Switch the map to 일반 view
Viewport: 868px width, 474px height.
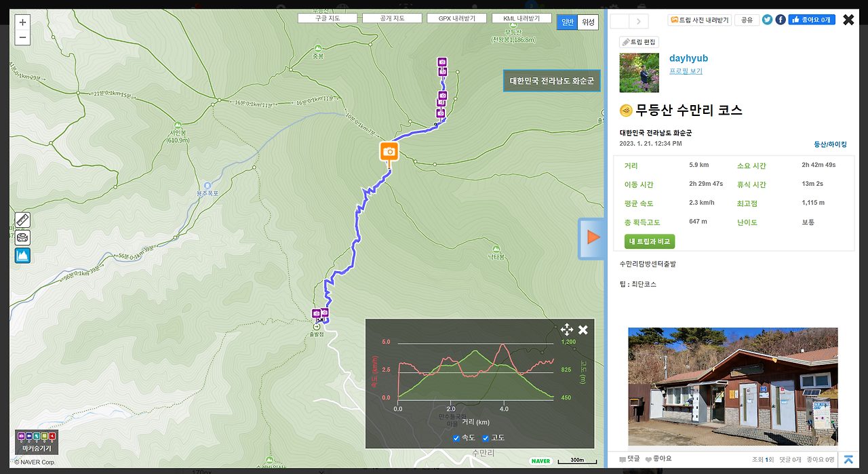click(567, 22)
